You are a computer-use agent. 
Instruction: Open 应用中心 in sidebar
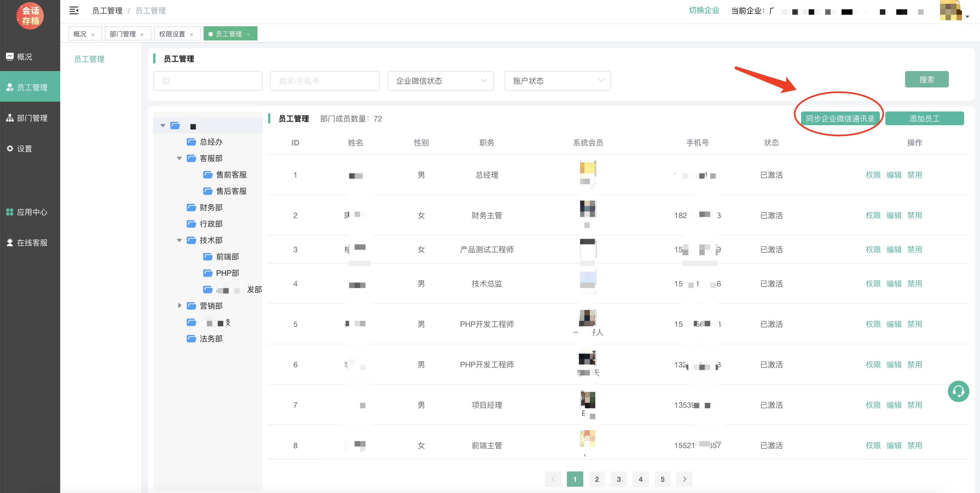point(32,212)
